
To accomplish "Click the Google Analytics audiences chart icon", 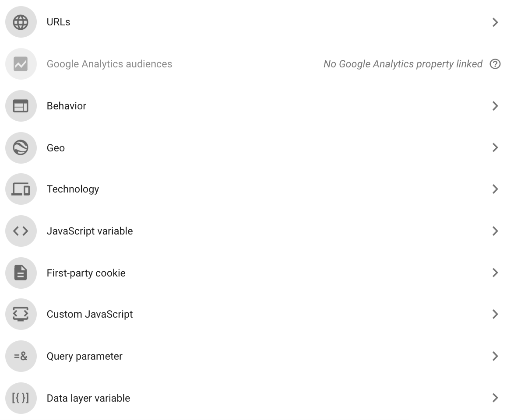I will (x=21, y=64).
